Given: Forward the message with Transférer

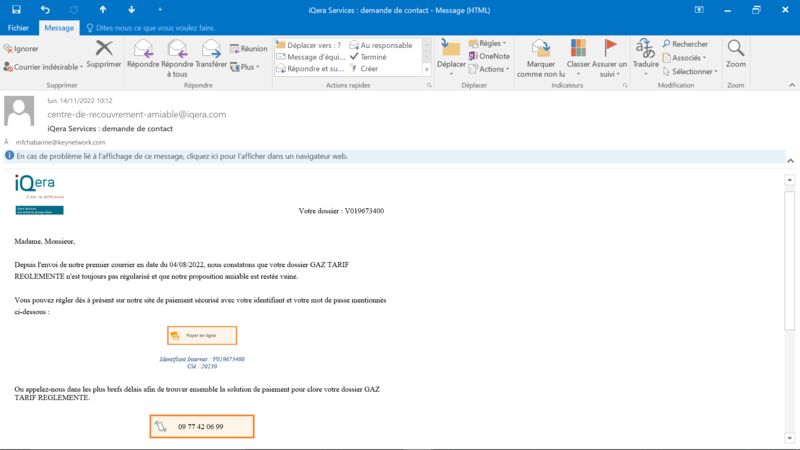Looking at the screenshot, I should 211,55.
